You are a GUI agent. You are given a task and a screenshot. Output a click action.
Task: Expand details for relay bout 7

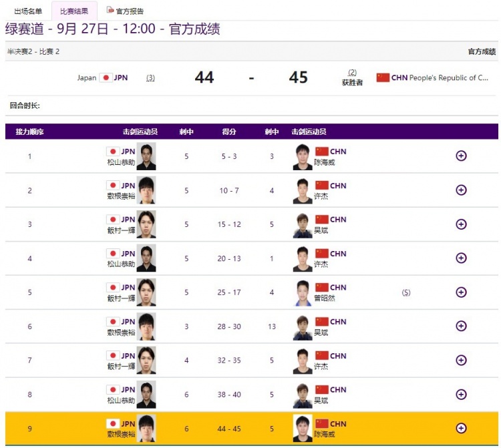click(x=461, y=360)
